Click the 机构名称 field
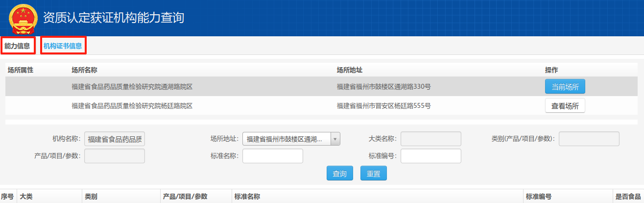This screenshot has height=203, width=644. (x=115, y=139)
